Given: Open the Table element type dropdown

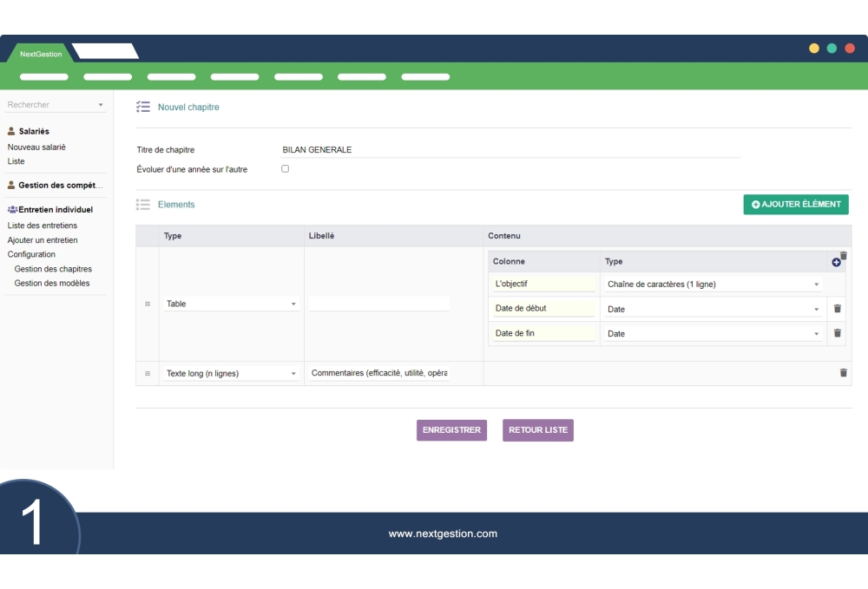Looking at the screenshot, I should [x=231, y=304].
